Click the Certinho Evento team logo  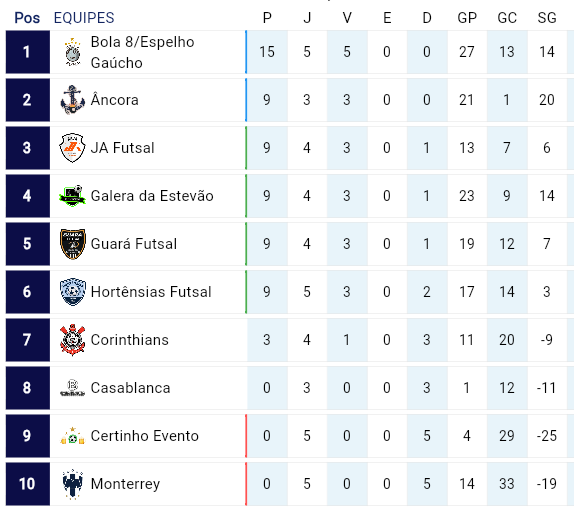72,436
